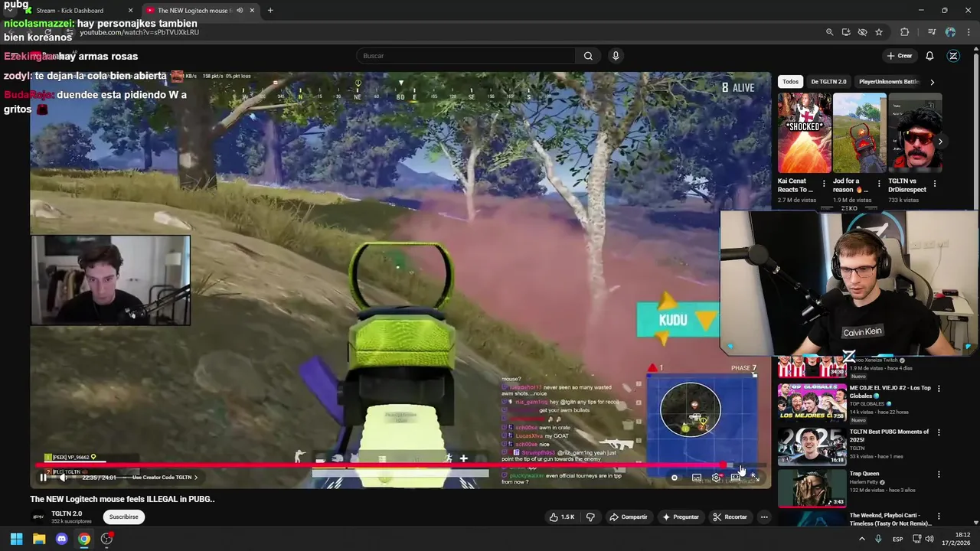
Task: Click the voice search microphone icon
Action: tap(616, 56)
